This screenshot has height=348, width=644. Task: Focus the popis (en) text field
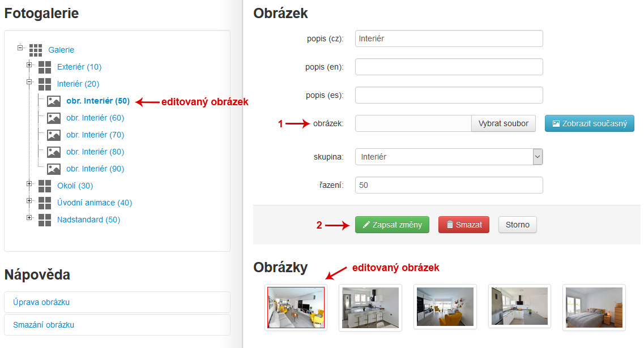click(449, 67)
